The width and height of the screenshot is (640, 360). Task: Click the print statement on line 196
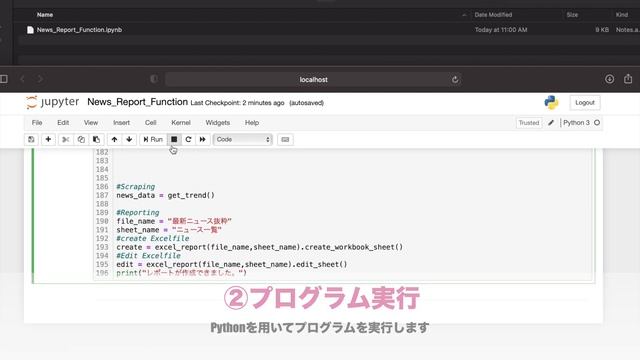(x=182, y=273)
